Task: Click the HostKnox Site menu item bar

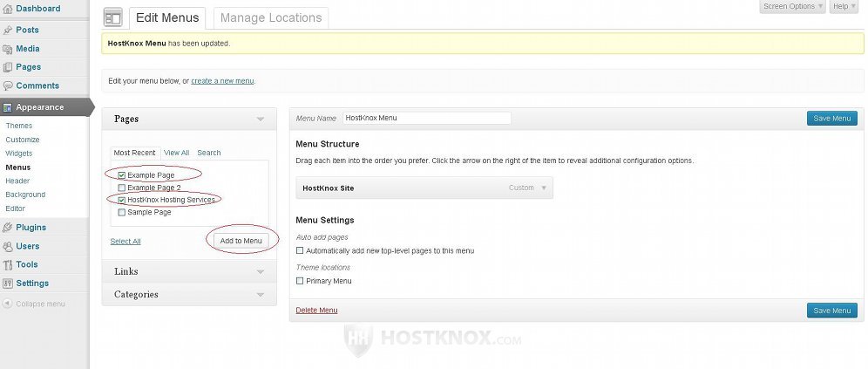Action: pos(424,188)
